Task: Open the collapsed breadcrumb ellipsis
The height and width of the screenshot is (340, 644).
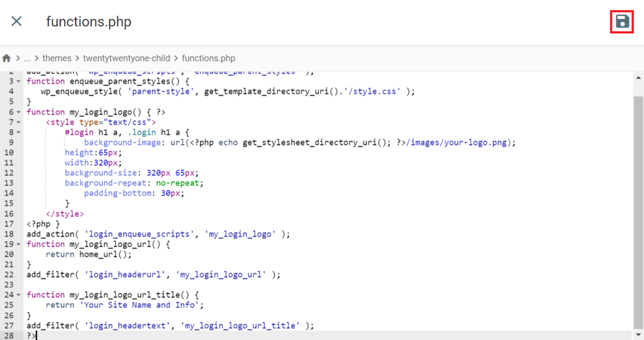Action: tap(27, 58)
